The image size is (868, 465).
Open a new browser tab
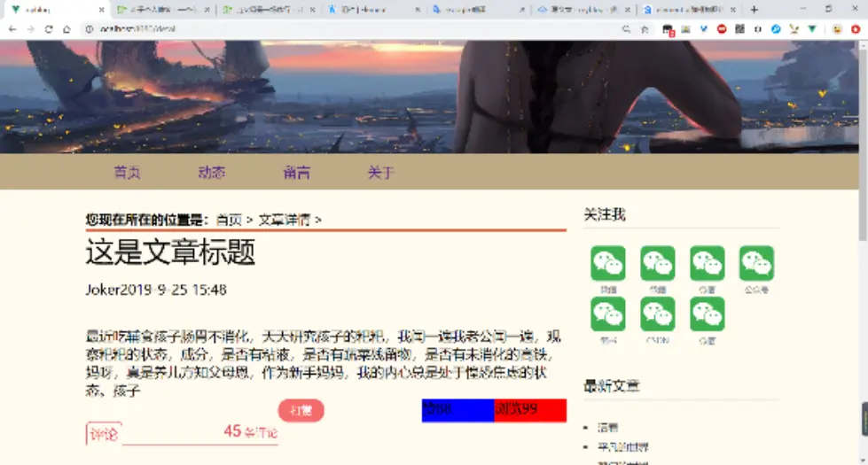click(754, 10)
